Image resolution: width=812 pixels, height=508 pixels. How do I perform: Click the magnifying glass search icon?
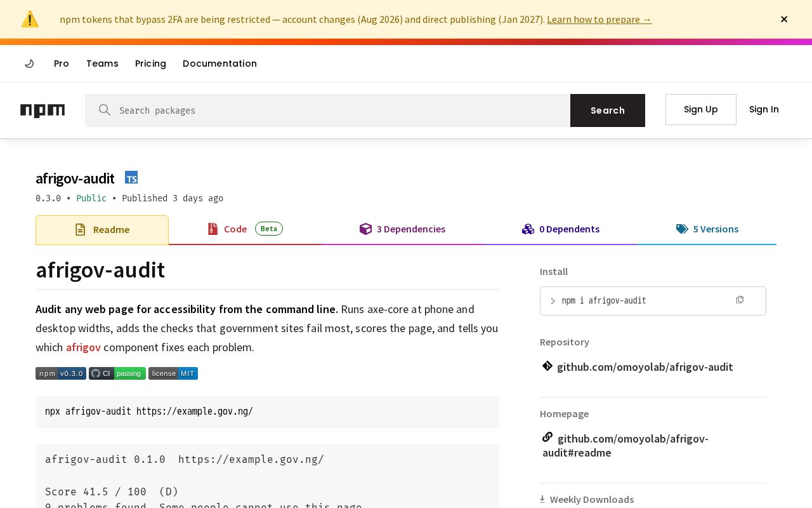(x=105, y=110)
